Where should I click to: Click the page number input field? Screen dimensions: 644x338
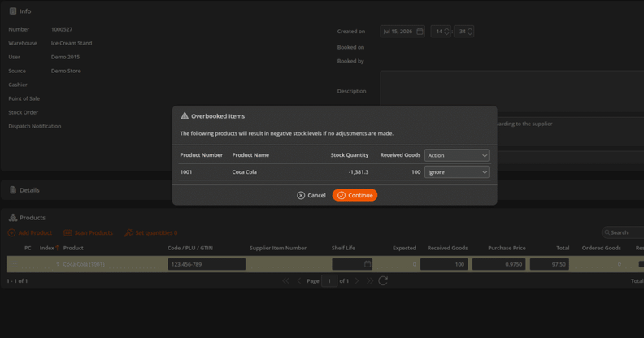329,280
